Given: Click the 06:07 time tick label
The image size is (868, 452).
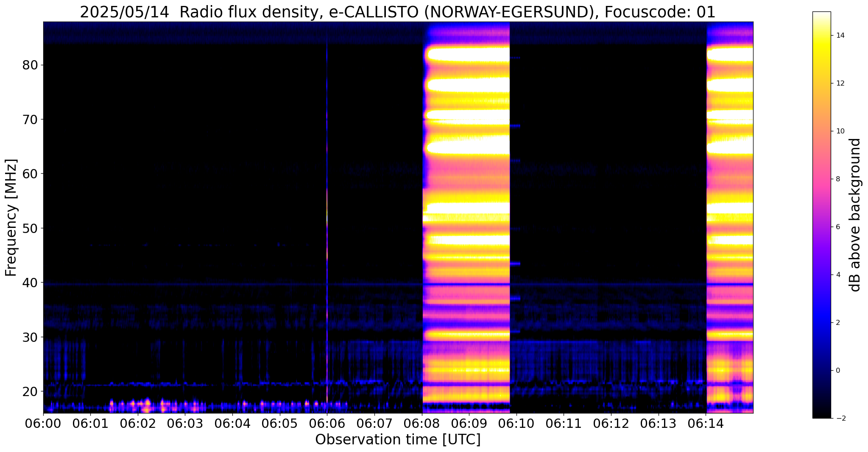Looking at the screenshot, I should pos(374,424).
